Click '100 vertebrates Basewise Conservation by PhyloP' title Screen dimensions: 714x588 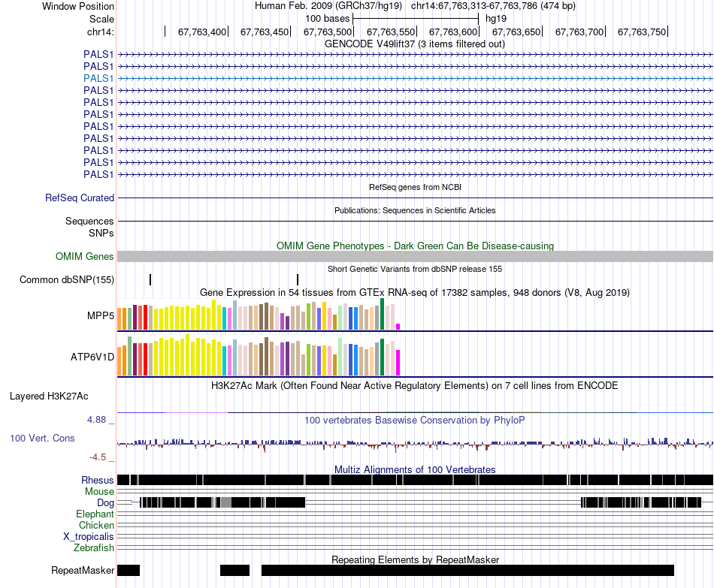point(415,420)
